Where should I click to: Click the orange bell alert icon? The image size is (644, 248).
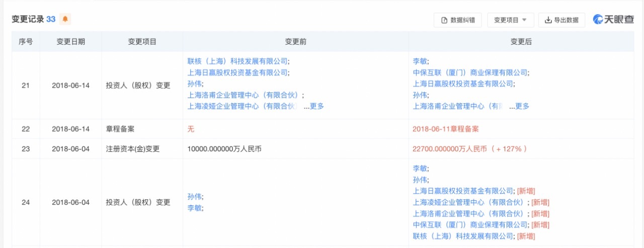[x=65, y=19]
